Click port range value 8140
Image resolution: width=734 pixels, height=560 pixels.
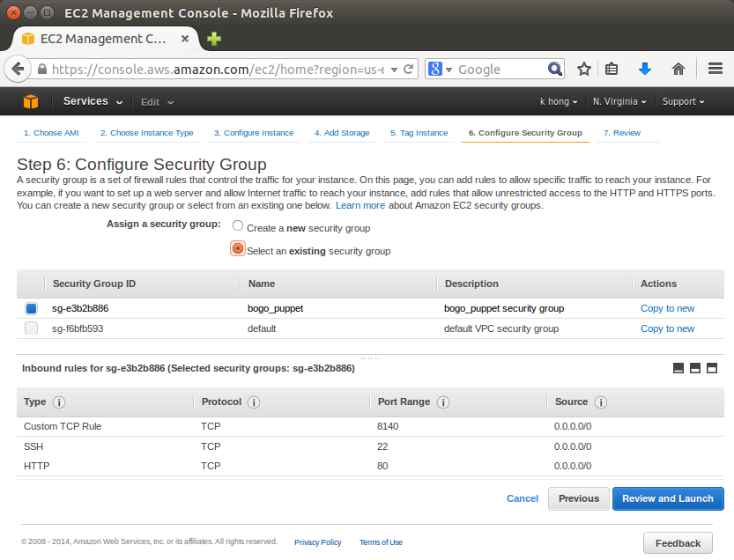point(388,426)
